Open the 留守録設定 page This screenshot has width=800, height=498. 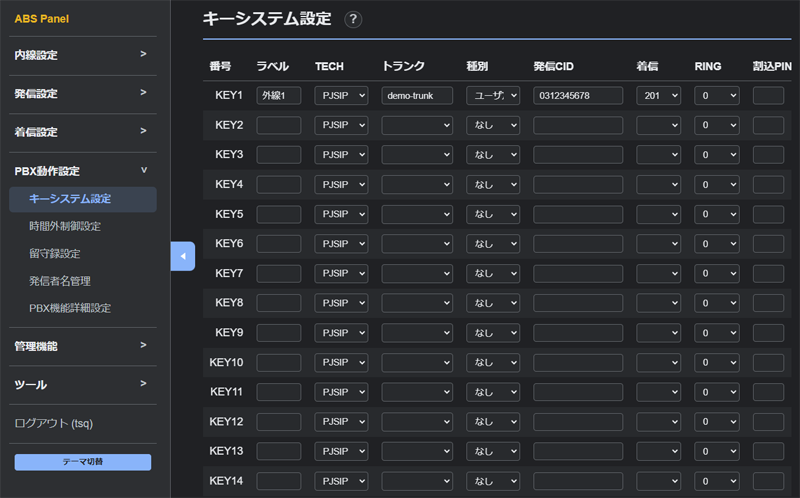click(55, 253)
